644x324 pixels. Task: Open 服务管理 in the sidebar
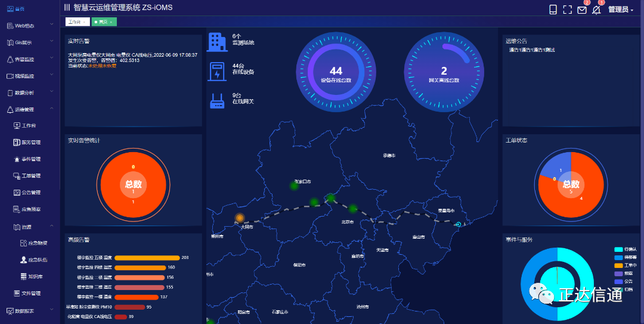click(27, 142)
